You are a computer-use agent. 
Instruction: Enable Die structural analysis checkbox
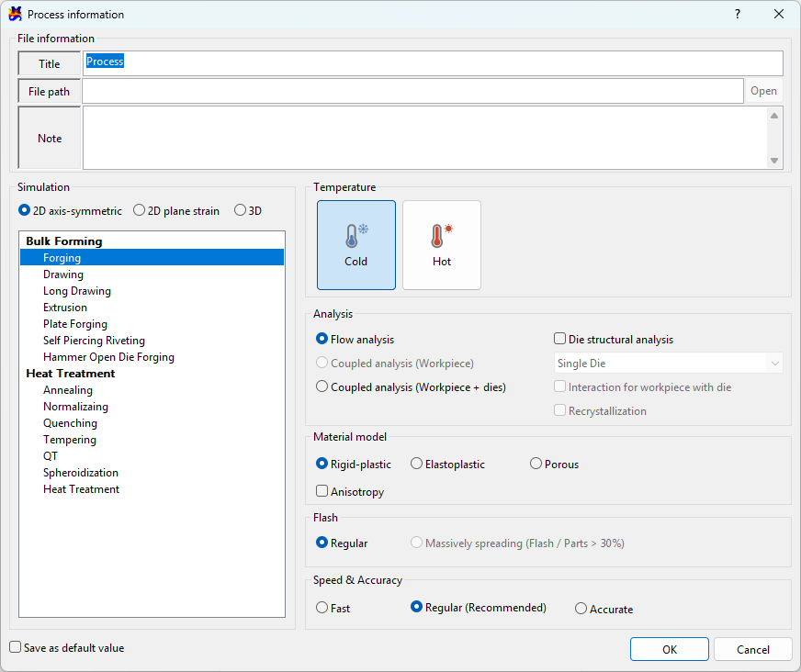[614, 339]
